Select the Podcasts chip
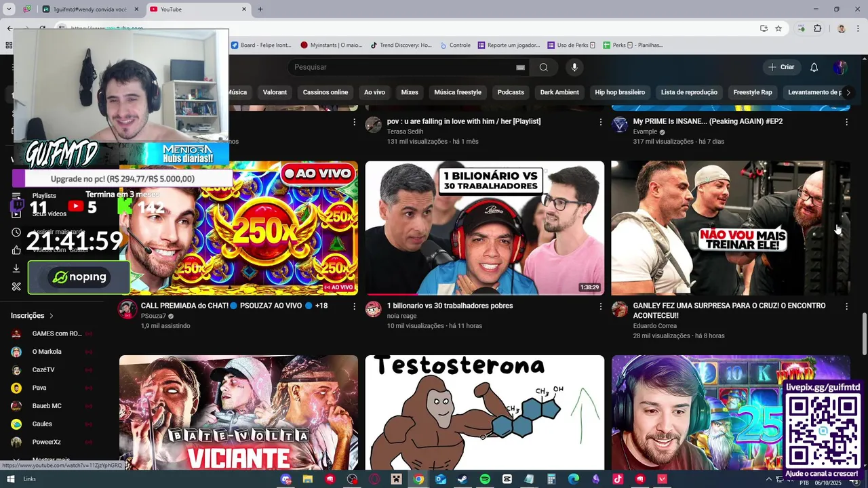The image size is (868, 488). pos(511,92)
